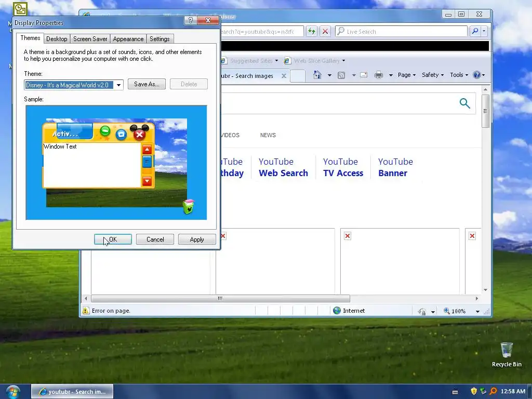
Task: Open the Page menu
Action: point(407,75)
